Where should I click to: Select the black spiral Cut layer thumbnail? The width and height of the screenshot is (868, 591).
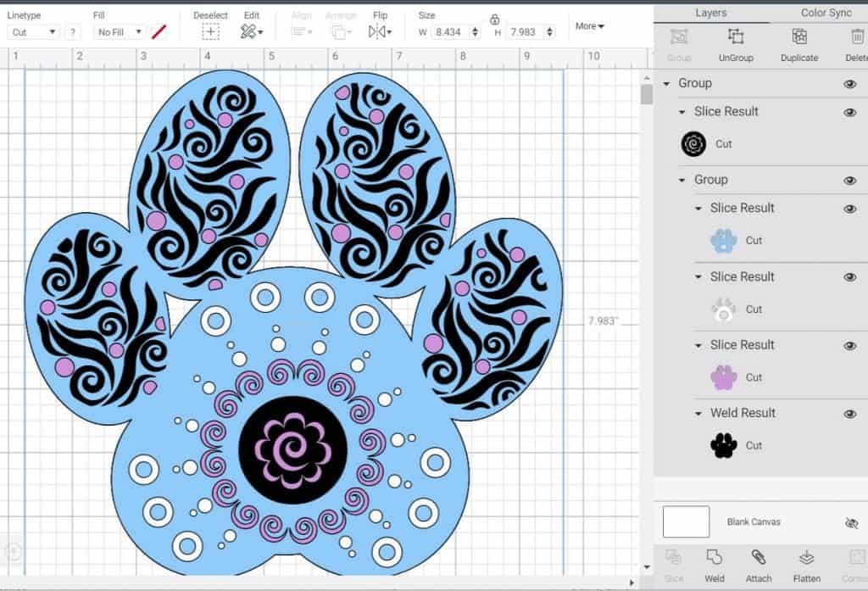pyautogui.click(x=693, y=144)
